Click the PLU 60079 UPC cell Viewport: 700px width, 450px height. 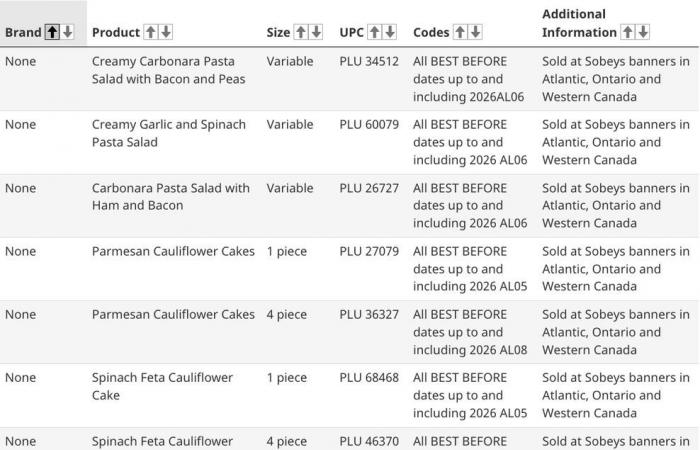click(x=369, y=125)
